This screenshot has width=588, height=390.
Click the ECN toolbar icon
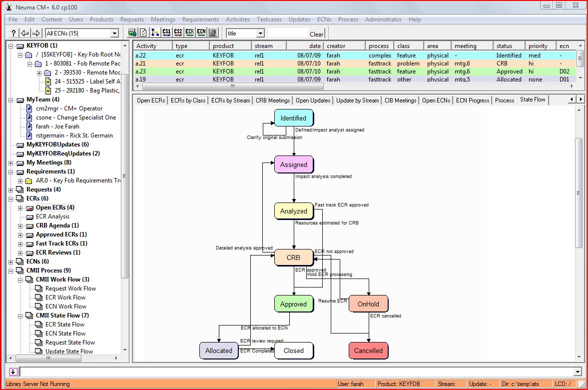pos(201,33)
